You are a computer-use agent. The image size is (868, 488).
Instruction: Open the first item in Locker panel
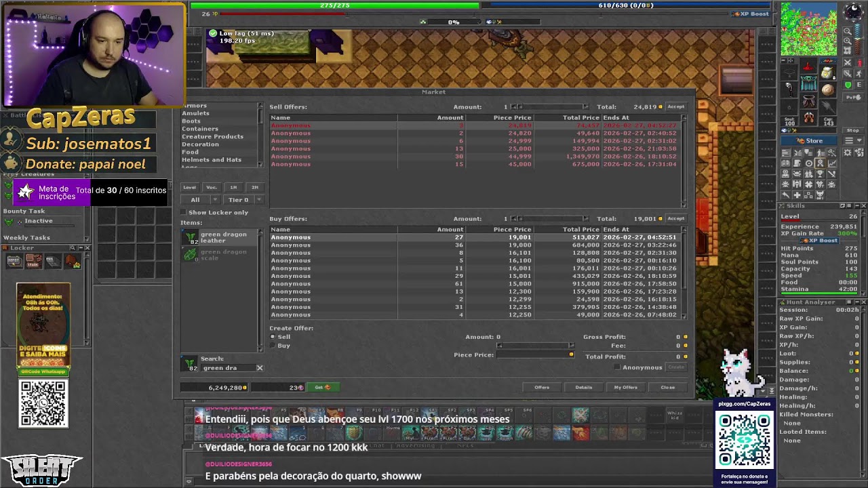[14, 261]
